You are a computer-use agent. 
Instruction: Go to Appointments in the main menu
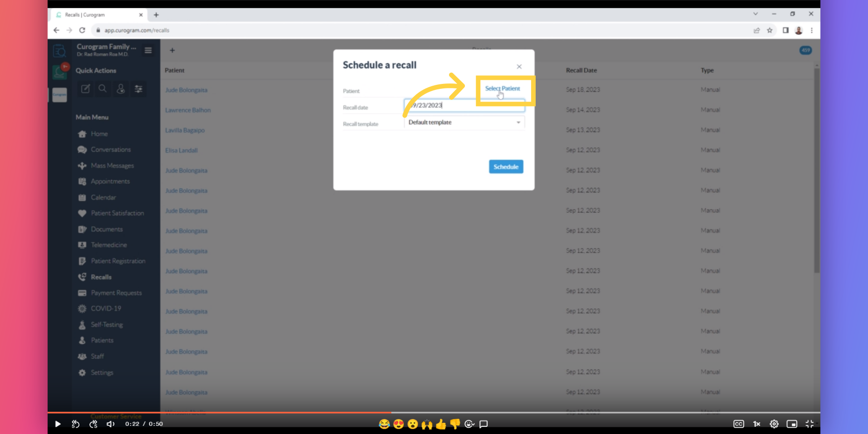coord(110,181)
